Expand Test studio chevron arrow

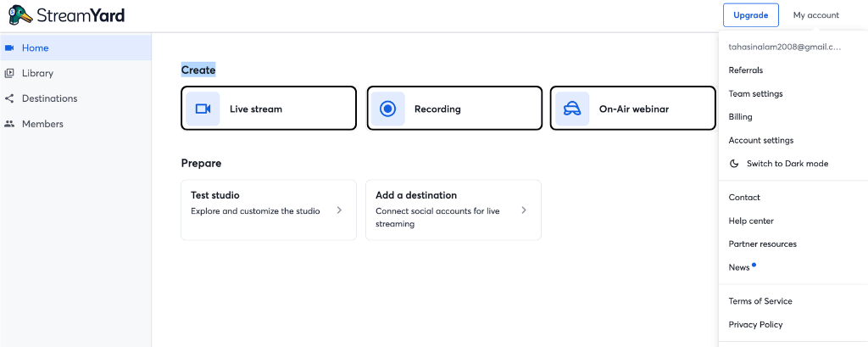click(339, 210)
